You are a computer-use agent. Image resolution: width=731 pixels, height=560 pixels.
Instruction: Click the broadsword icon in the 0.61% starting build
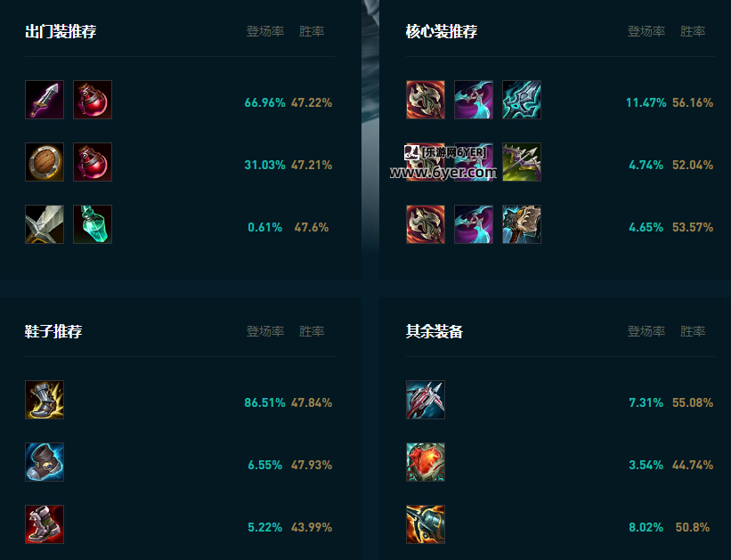pyautogui.click(x=45, y=223)
